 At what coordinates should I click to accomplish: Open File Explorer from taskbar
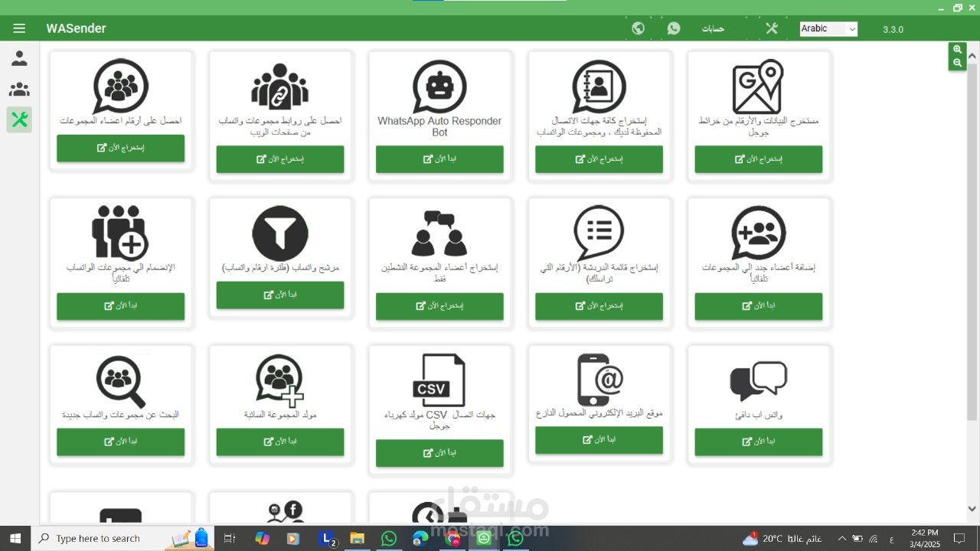click(x=357, y=539)
